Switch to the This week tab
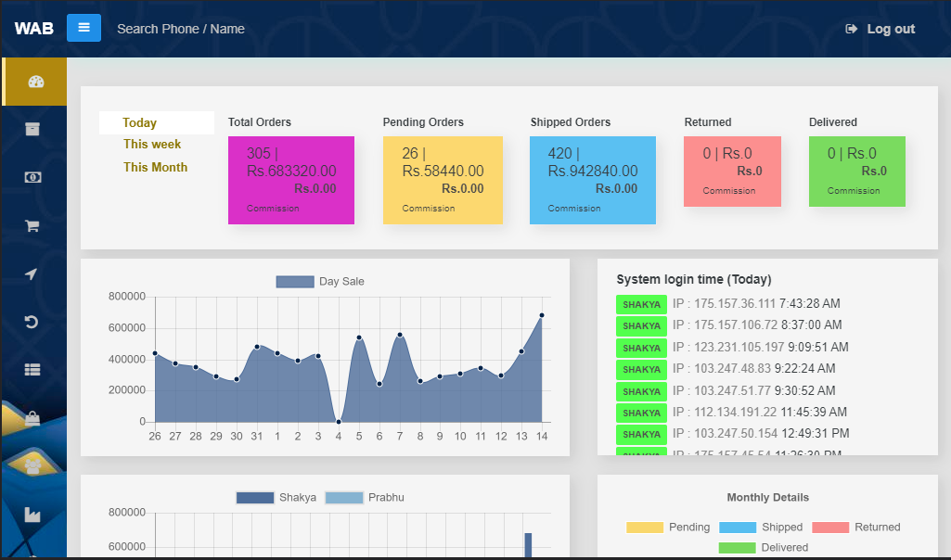 pyautogui.click(x=152, y=145)
